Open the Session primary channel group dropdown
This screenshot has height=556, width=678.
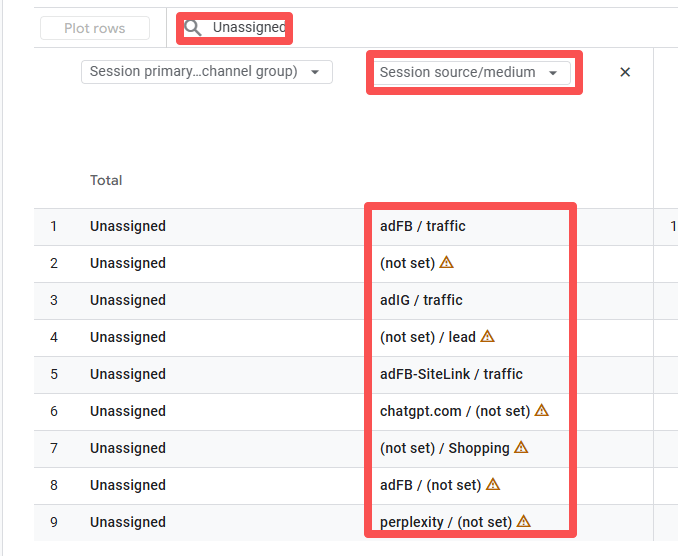pos(206,72)
